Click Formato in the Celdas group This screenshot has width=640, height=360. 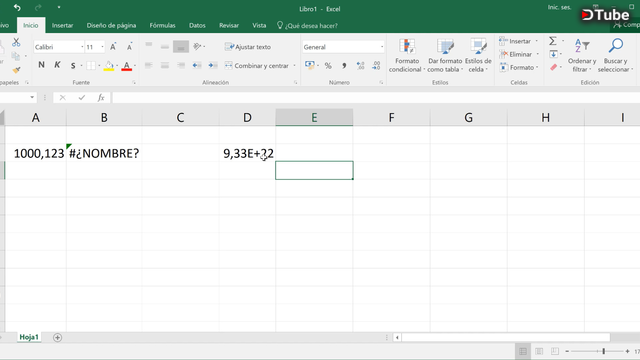pyautogui.click(x=519, y=67)
